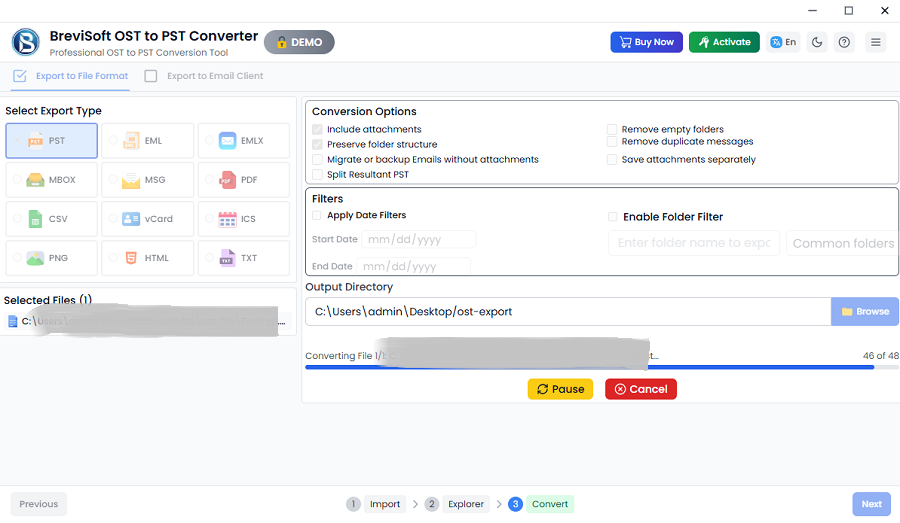This screenshot has height=523, width=900.
Task: Choose the MSG envelope icon
Action: coord(131,180)
